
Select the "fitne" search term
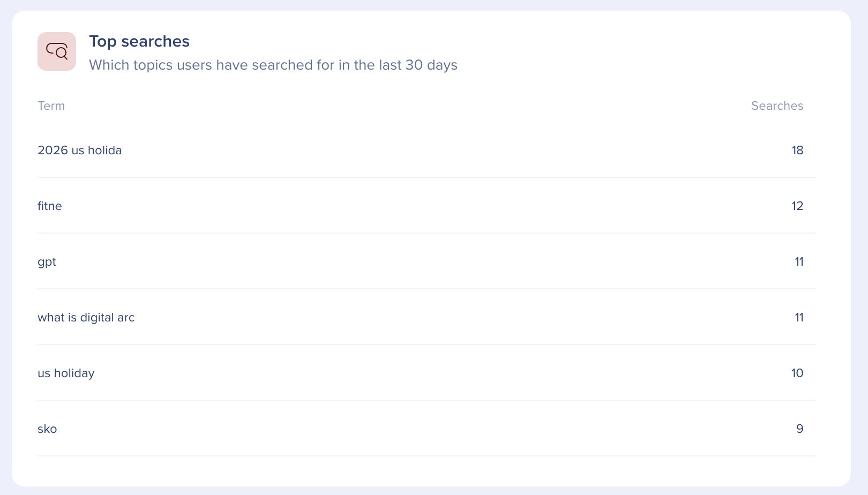50,206
